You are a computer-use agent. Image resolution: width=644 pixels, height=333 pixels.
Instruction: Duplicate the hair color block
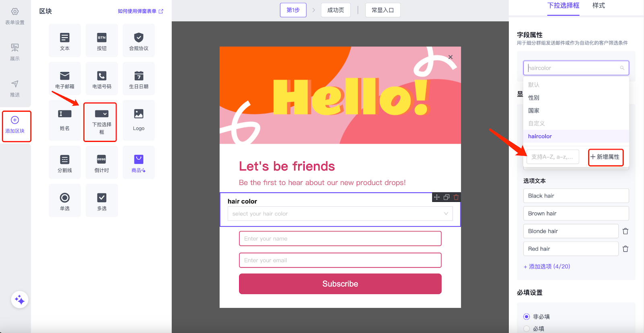click(x=446, y=197)
